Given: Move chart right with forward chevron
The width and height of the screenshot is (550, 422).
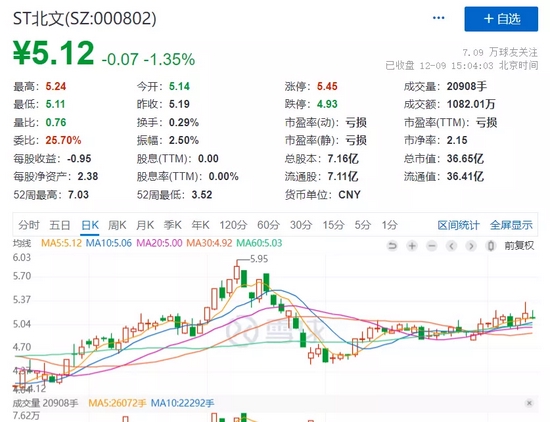Looking at the screenshot, I should [x=471, y=246].
